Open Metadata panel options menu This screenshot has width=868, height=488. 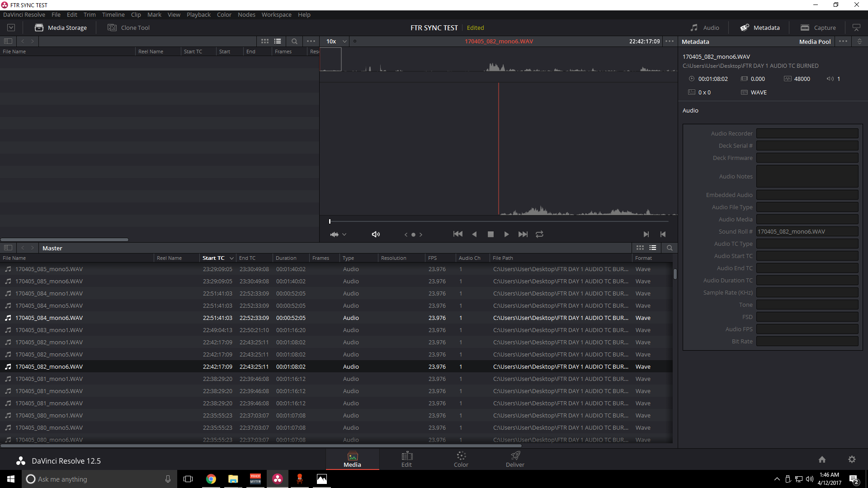click(843, 41)
